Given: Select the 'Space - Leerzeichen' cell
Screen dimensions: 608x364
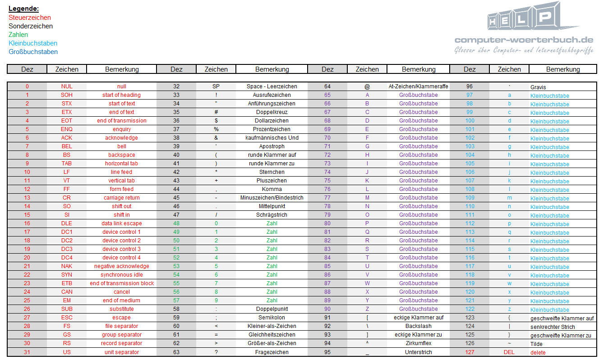Looking at the screenshot, I should (x=272, y=86).
